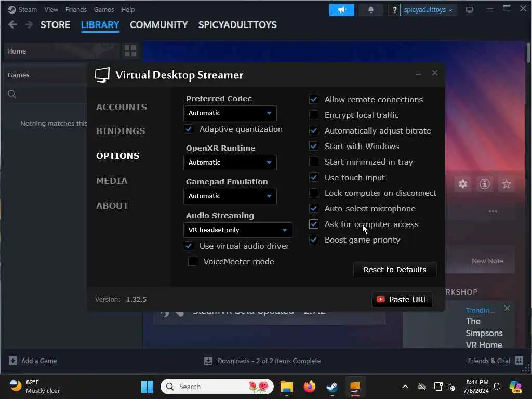Select the OPTIONS tab in Streamer
The width and height of the screenshot is (532, 399).
click(118, 156)
